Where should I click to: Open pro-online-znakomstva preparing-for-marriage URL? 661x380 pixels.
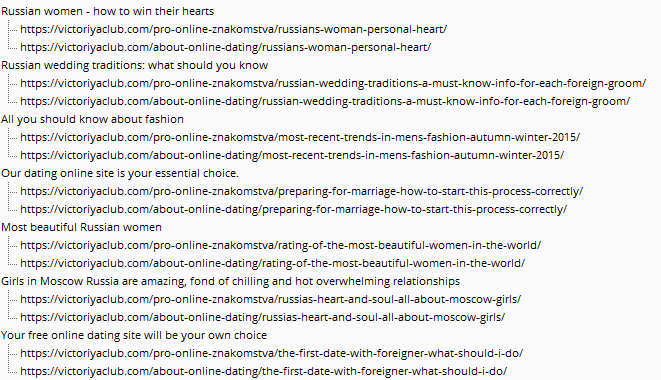coord(301,191)
